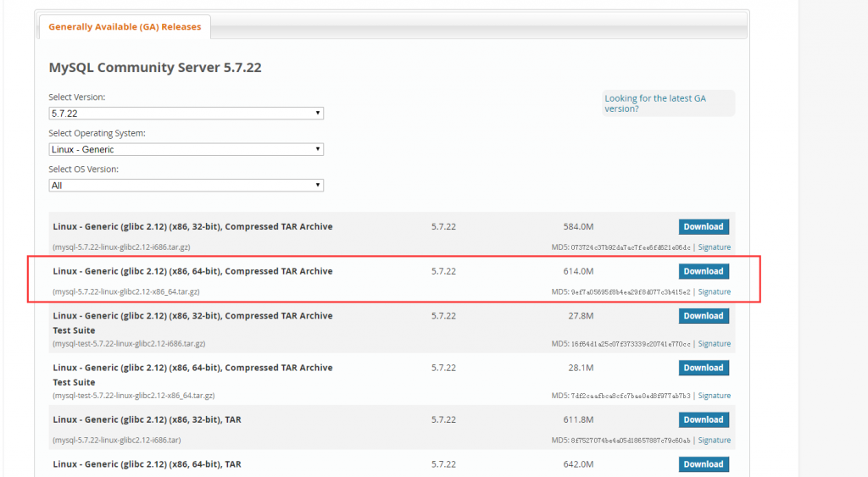Select the 614.0M size value
This screenshot has height=477, width=868.
[578, 271]
